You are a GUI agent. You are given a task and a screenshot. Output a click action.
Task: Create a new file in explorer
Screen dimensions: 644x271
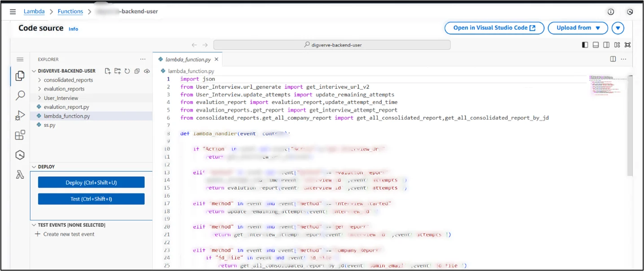108,71
